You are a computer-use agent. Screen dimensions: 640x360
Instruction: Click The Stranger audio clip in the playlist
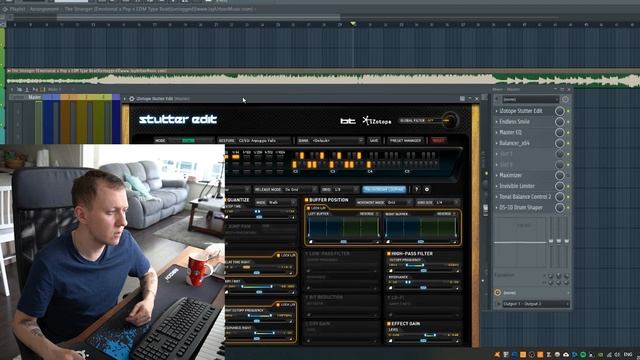point(322,78)
